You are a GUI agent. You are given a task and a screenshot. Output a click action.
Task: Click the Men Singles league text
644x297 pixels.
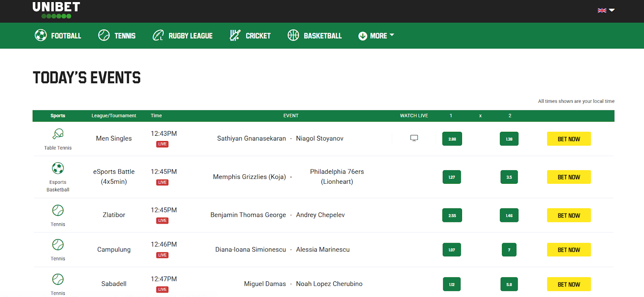point(114,138)
